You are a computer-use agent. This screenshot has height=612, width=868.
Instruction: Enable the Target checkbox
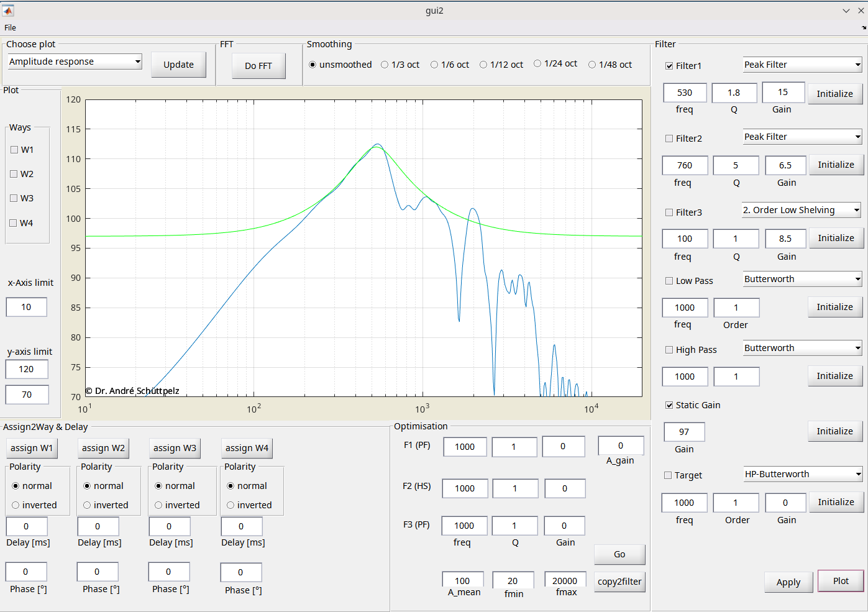point(668,475)
